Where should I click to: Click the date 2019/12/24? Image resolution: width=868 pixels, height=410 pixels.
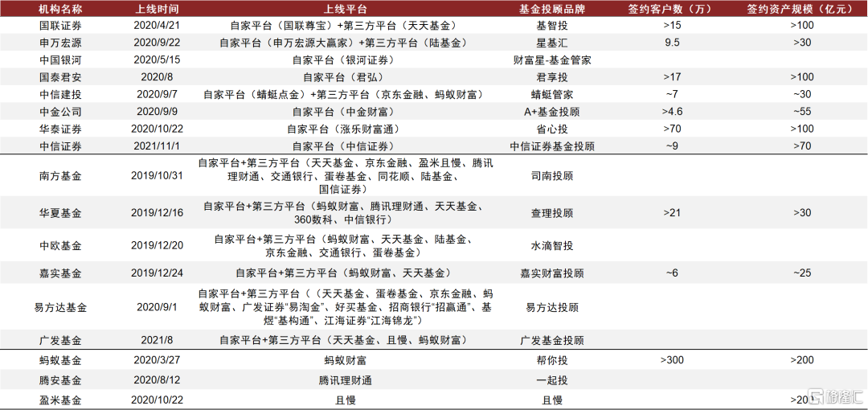[158, 273]
